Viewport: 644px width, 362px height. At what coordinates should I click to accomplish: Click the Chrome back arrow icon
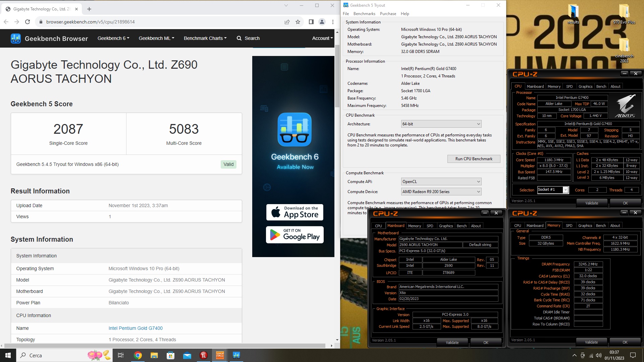click(x=6, y=22)
